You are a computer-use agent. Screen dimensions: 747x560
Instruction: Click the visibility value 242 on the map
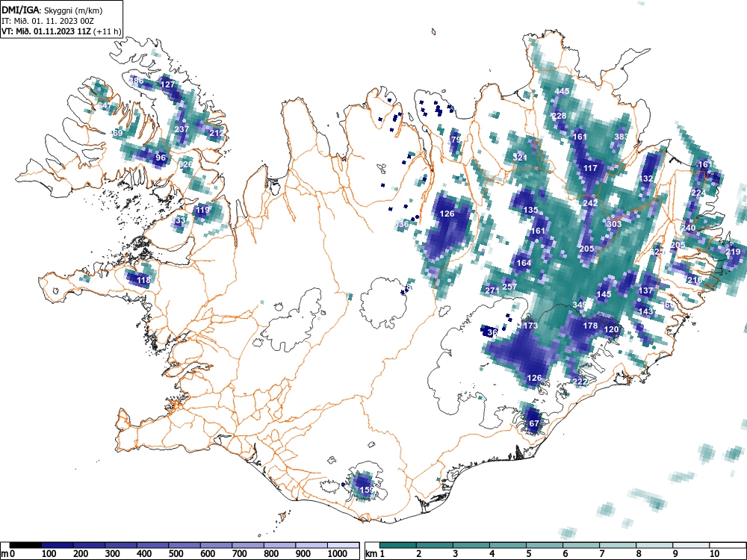click(590, 203)
